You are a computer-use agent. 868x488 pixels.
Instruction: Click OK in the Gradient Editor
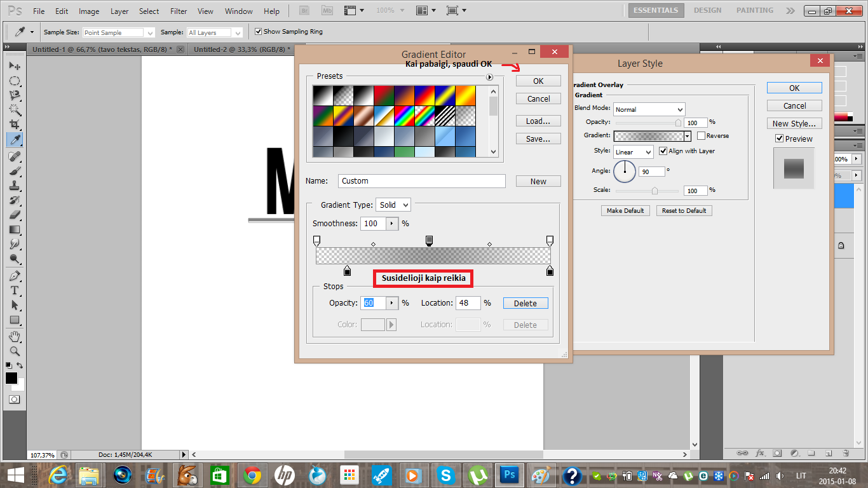tap(538, 81)
